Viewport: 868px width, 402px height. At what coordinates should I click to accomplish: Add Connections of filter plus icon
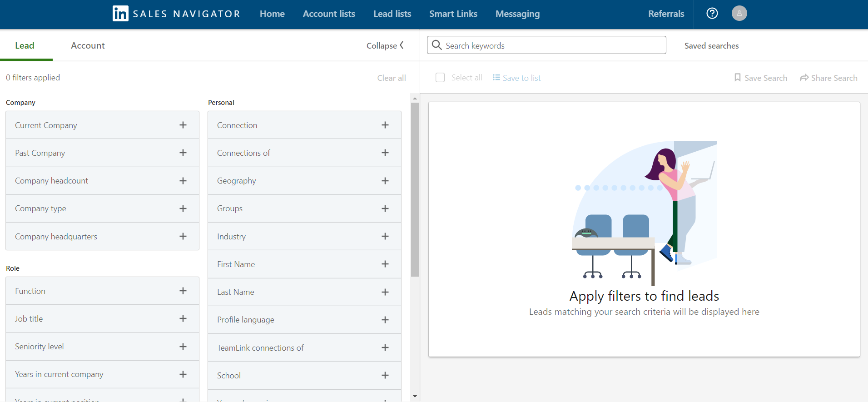(x=385, y=153)
